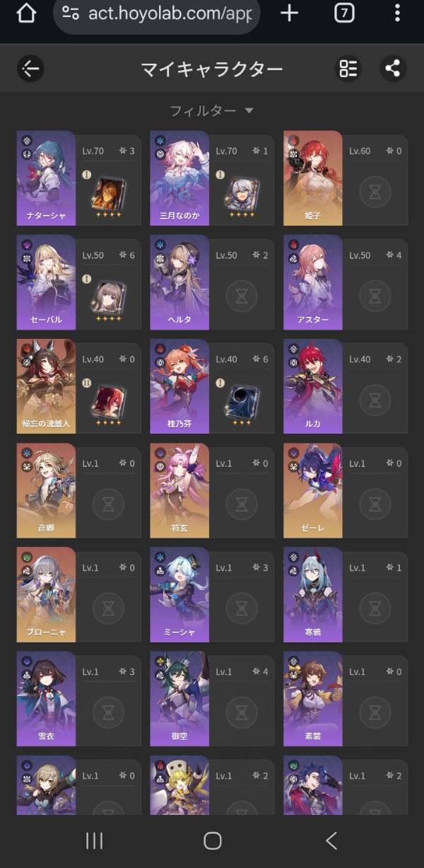
Task: Open the share icon in header
Action: 393,69
